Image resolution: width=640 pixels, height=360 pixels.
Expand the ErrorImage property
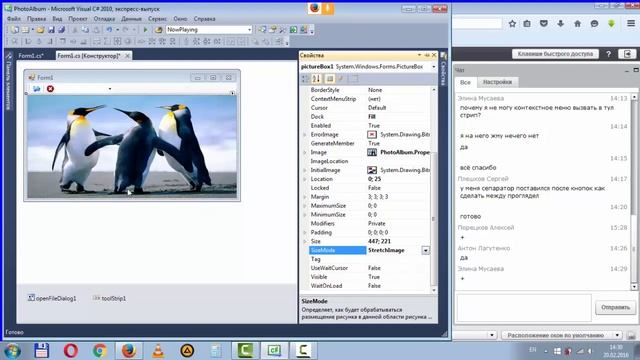pos(305,135)
